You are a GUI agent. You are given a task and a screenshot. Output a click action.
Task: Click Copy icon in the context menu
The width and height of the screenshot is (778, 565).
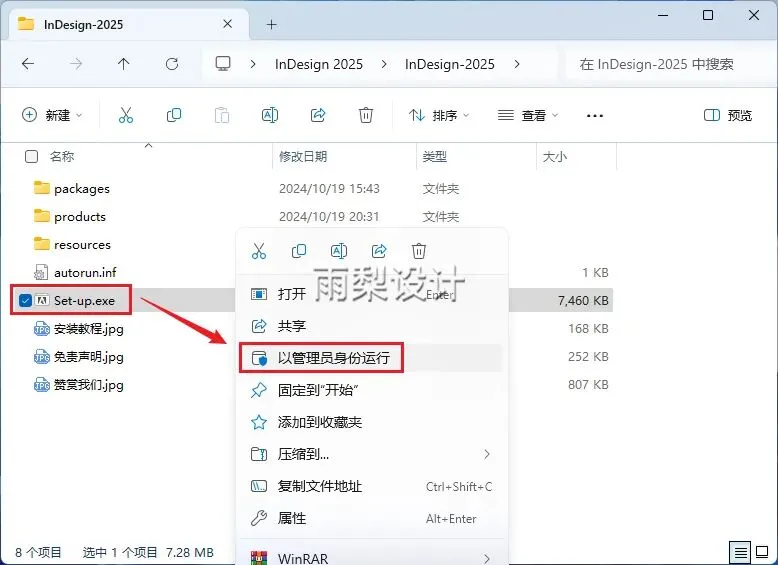coord(299,251)
